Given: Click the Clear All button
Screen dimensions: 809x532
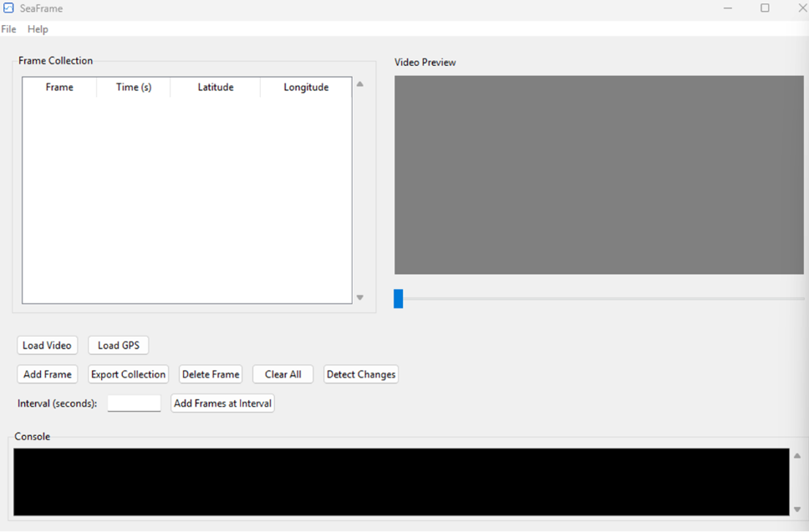Looking at the screenshot, I should 282,374.
